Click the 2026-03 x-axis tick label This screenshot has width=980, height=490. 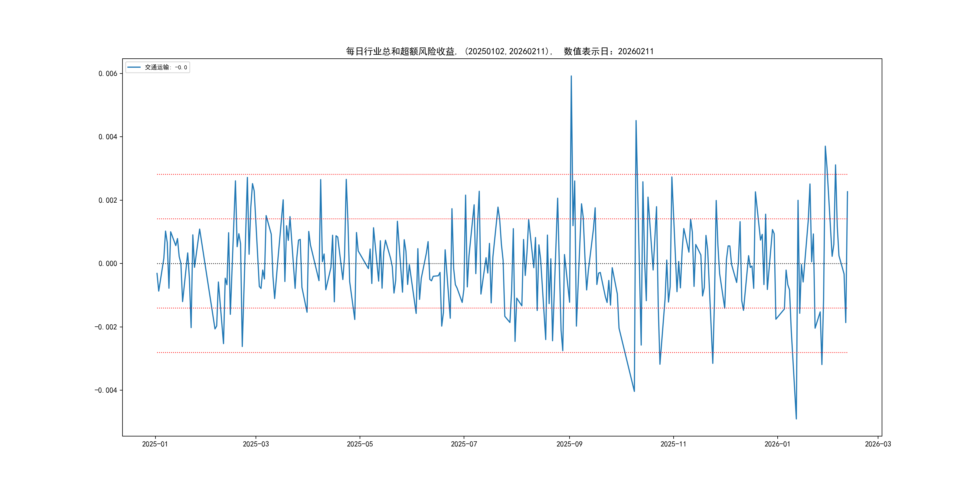click(878, 444)
